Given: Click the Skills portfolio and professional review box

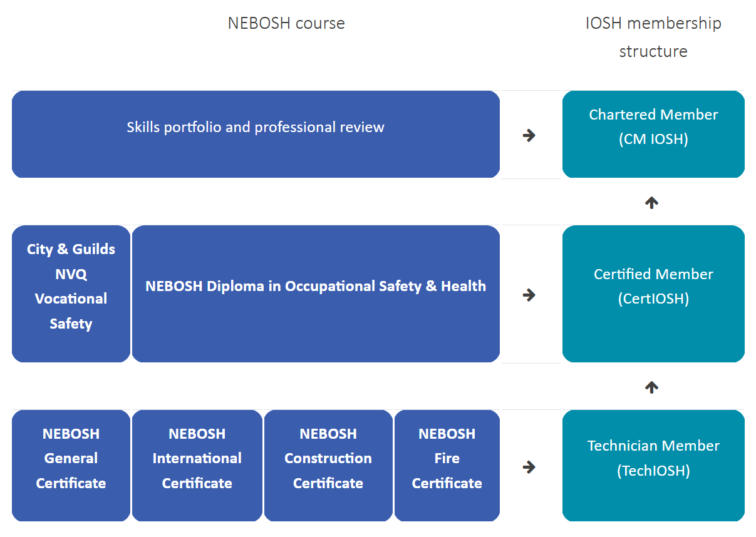Looking at the screenshot, I should (x=256, y=134).
